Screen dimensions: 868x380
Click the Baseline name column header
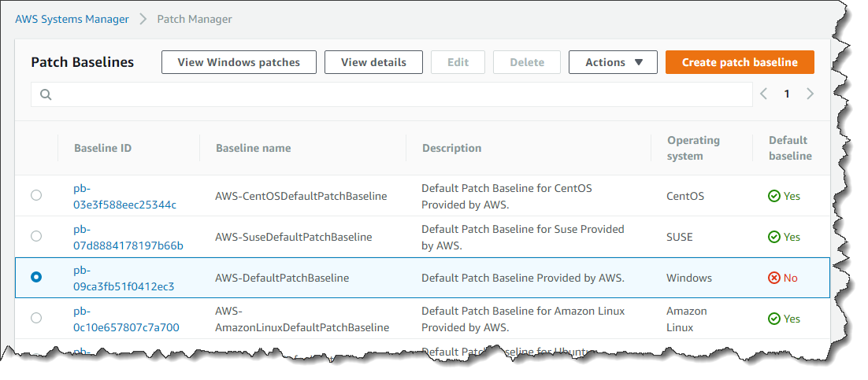point(253,148)
